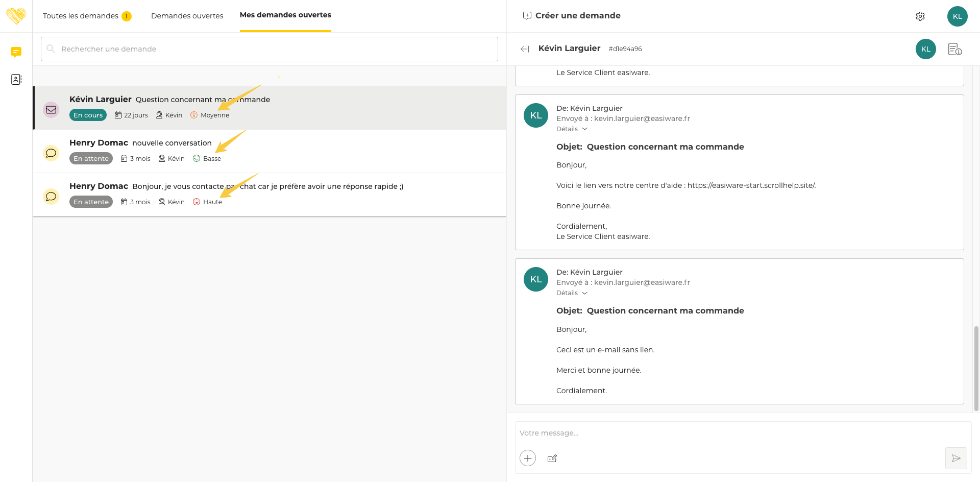
Task: Click the back arrow beside Kévin Larguier
Action: [524, 49]
